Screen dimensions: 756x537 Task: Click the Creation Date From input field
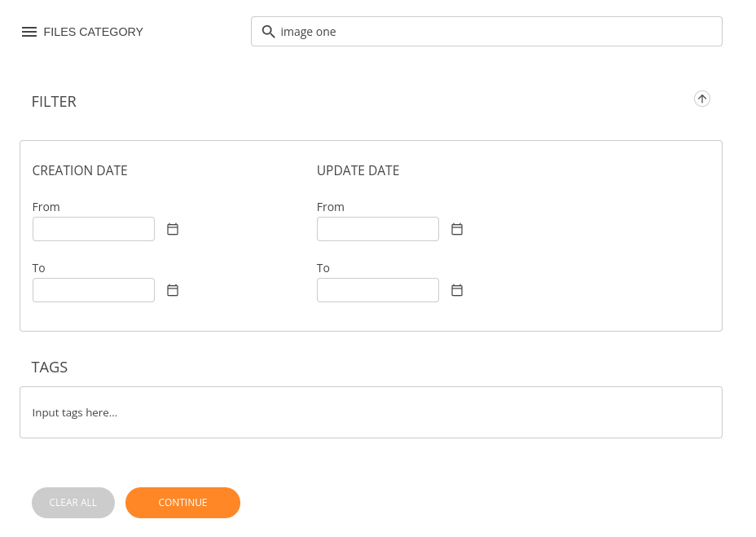pos(94,229)
